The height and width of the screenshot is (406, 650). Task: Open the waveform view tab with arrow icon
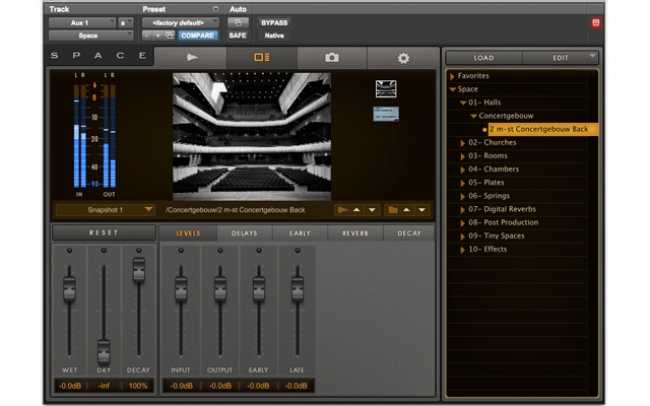pos(191,57)
